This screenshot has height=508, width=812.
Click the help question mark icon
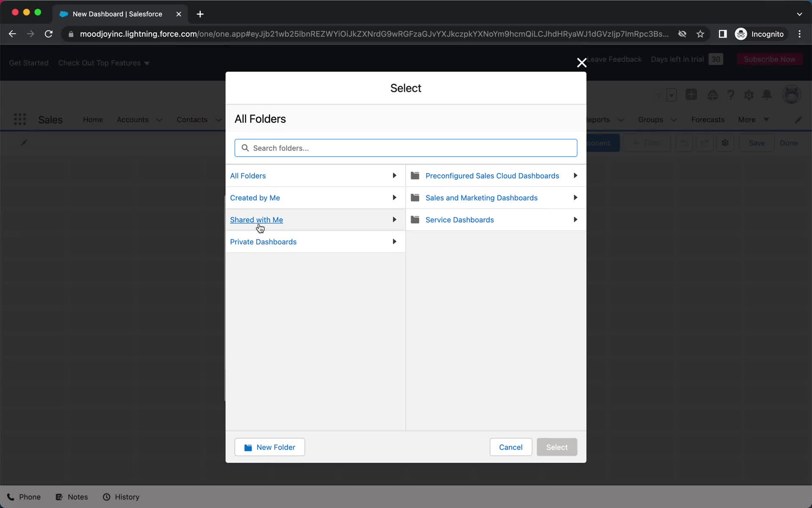[x=731, y=95]
